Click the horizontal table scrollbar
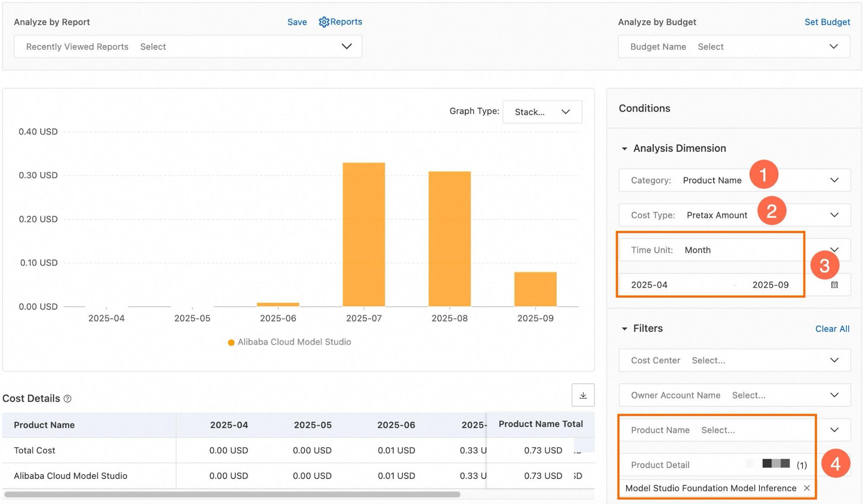The height and width of the screenshot is (504, 865). tap(232, 494)
